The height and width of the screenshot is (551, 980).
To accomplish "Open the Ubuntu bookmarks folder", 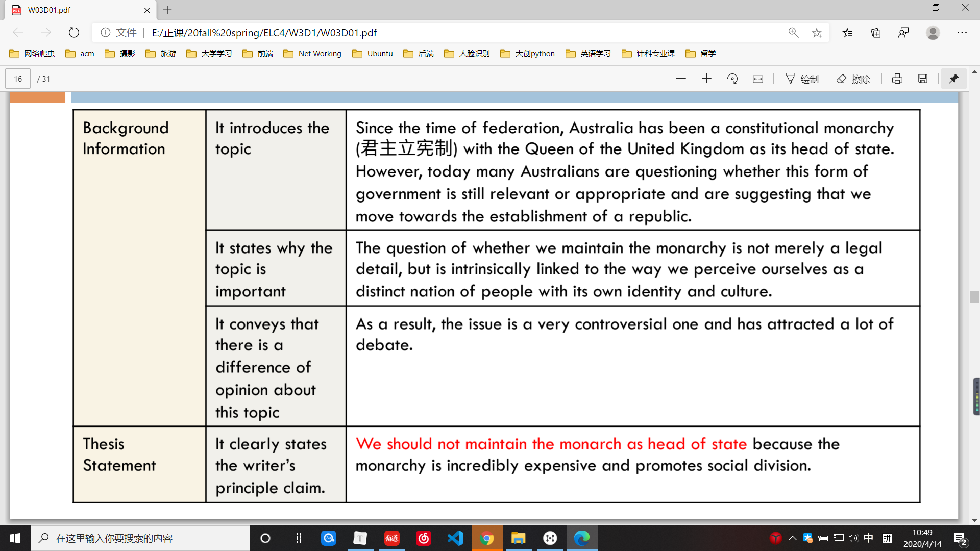I will (373, 54).
